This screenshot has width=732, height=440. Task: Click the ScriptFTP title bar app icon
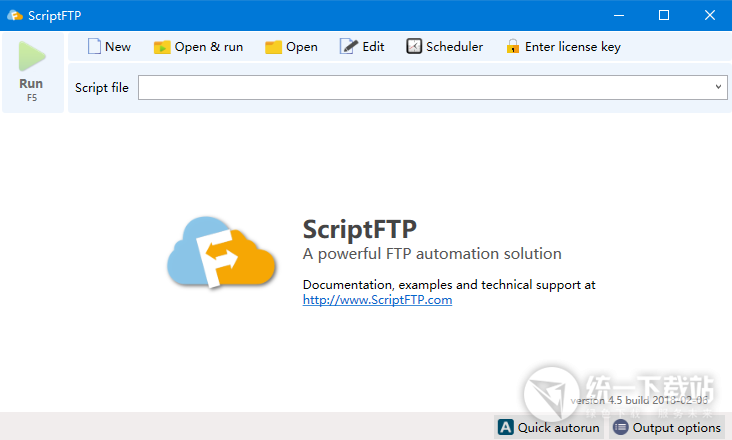14,15
